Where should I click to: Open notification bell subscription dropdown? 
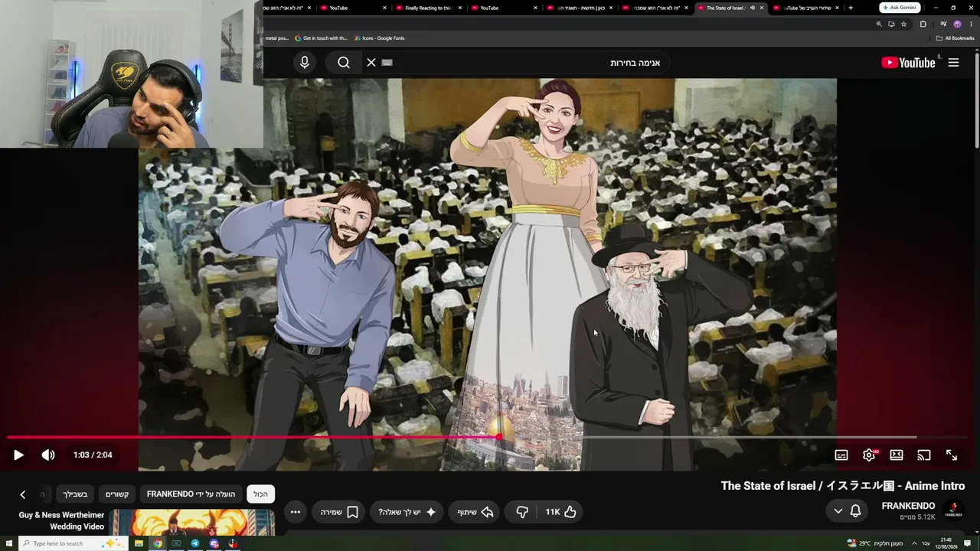[848, 511]
